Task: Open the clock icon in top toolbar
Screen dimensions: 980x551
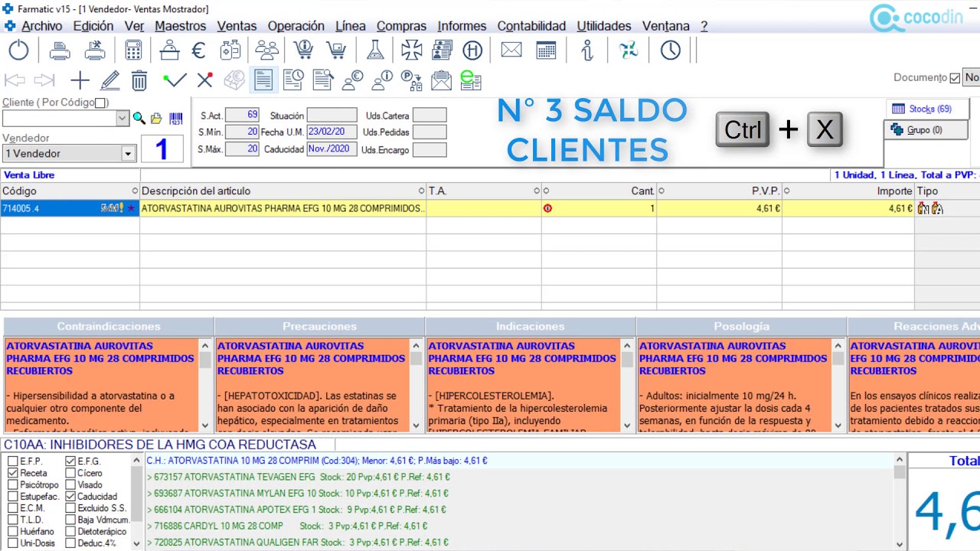Action: point(670,51)
